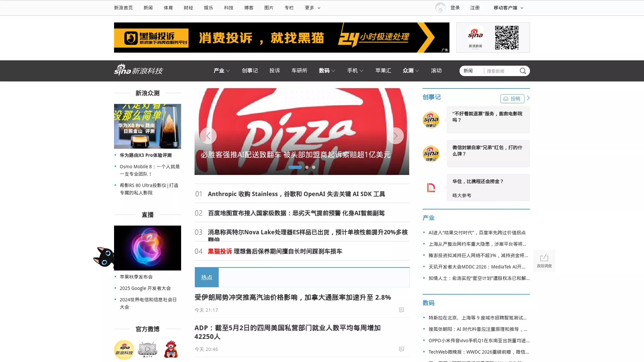The image size is (644, 362).
Task: Open 新浪首页 in top bar
Action: [x=123, y=8]
